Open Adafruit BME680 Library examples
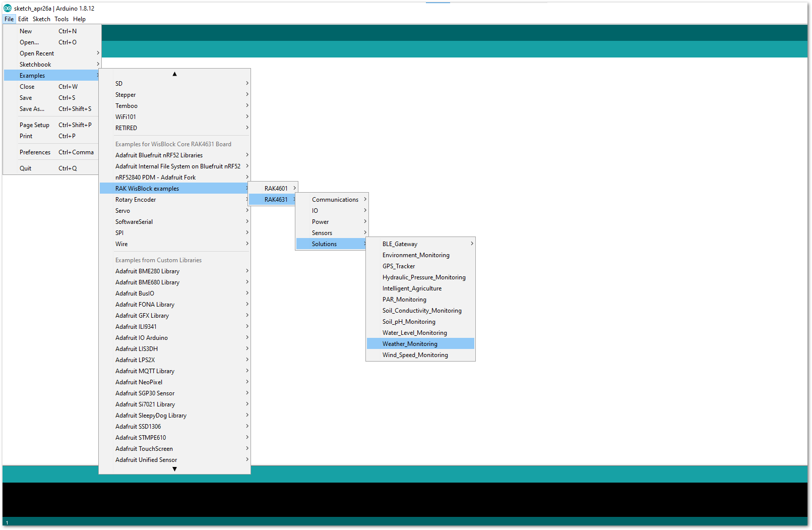The height and width of the screenshot is (530, 812). pos(174,282)
